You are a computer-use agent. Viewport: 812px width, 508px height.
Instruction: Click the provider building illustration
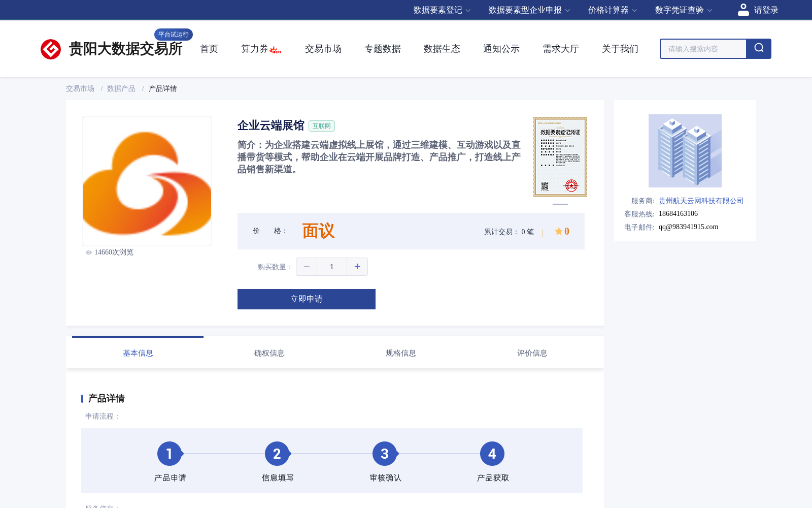click(685, 151)
